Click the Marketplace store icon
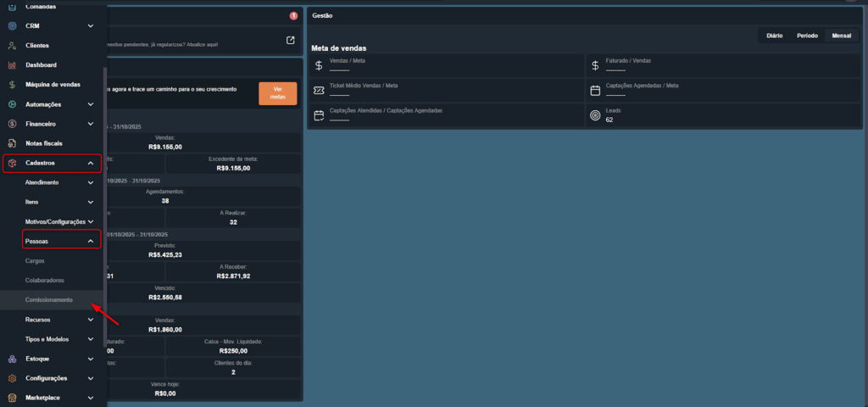The width and height of the screenshot is (868, 407). (12, 398)
